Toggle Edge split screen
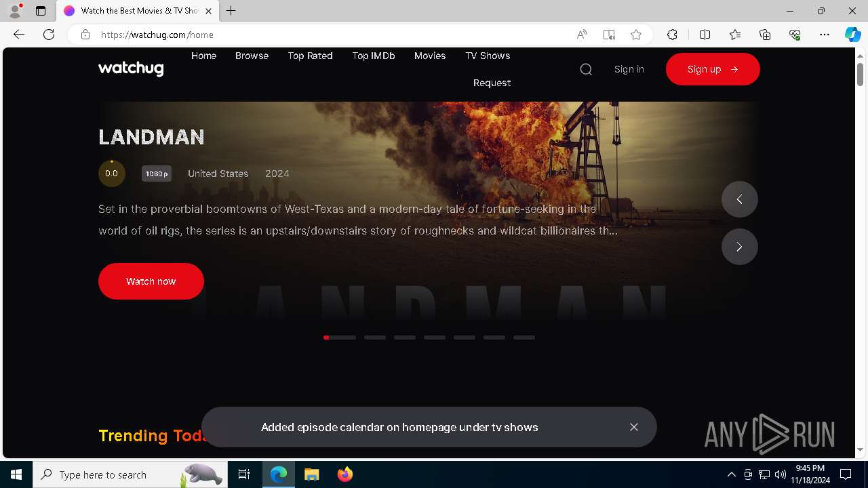This screenshot has height=488, width=868. click(x=705, y=35)
